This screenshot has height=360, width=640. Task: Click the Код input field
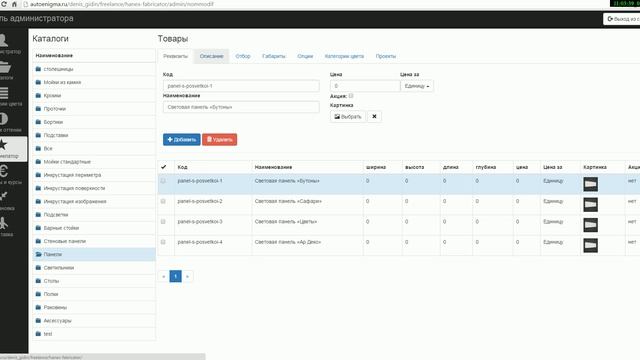241,86
